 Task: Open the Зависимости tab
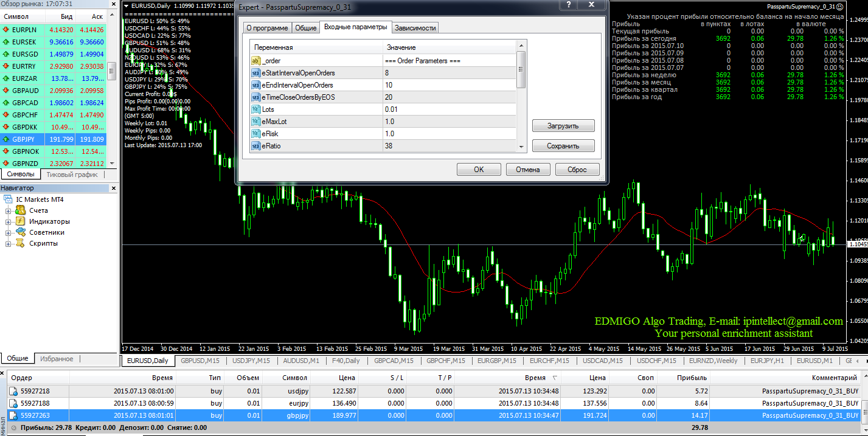[x=415, y=28]
